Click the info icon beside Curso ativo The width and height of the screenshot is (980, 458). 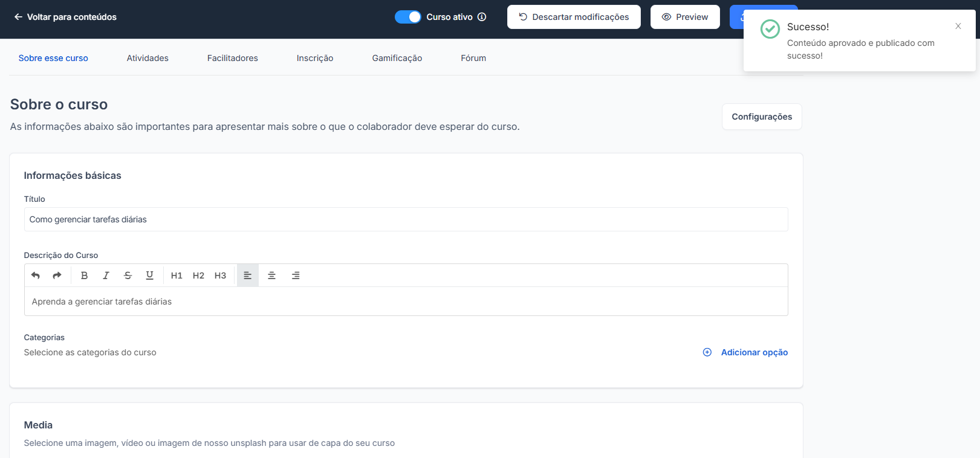click(x=482, y=17)
